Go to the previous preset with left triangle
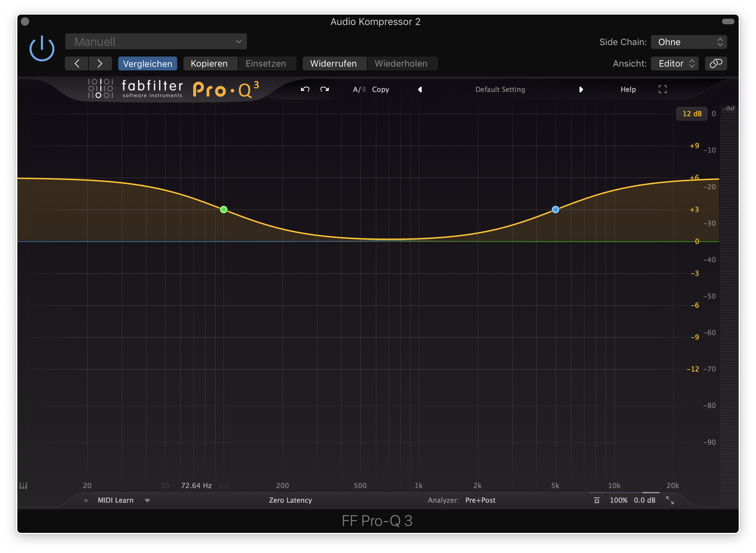756x553 pixels. click(x=420, y=90)
